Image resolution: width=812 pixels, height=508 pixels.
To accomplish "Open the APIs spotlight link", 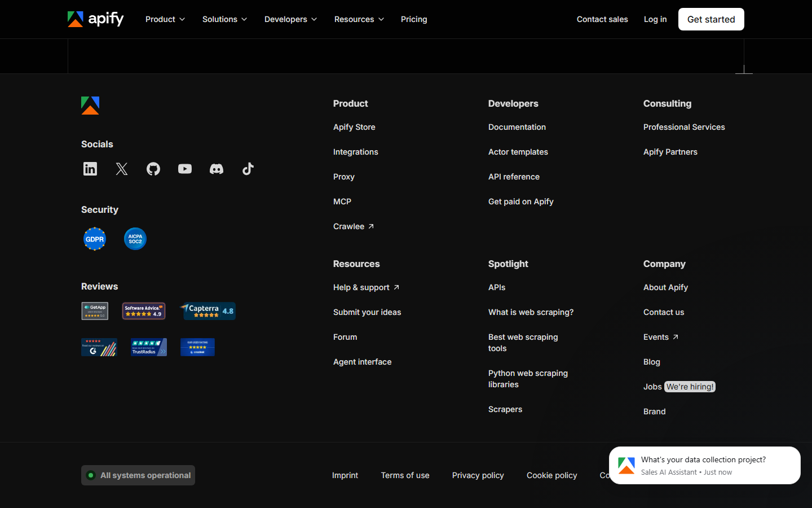I will pos(497,287).
